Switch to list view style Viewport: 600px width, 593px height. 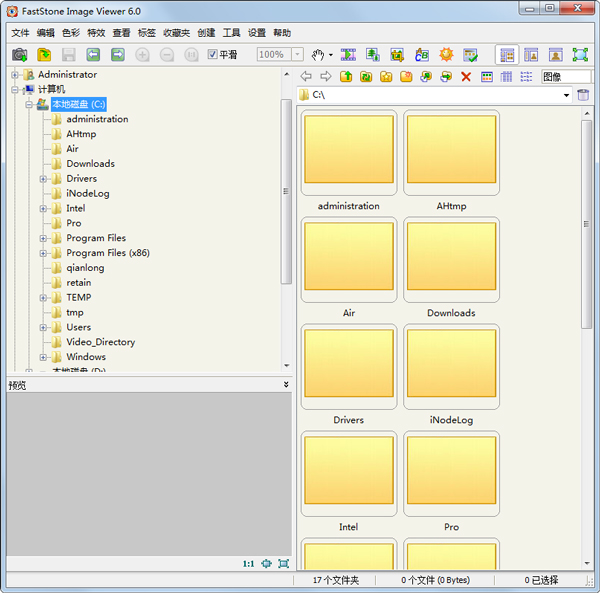[526, 77]
